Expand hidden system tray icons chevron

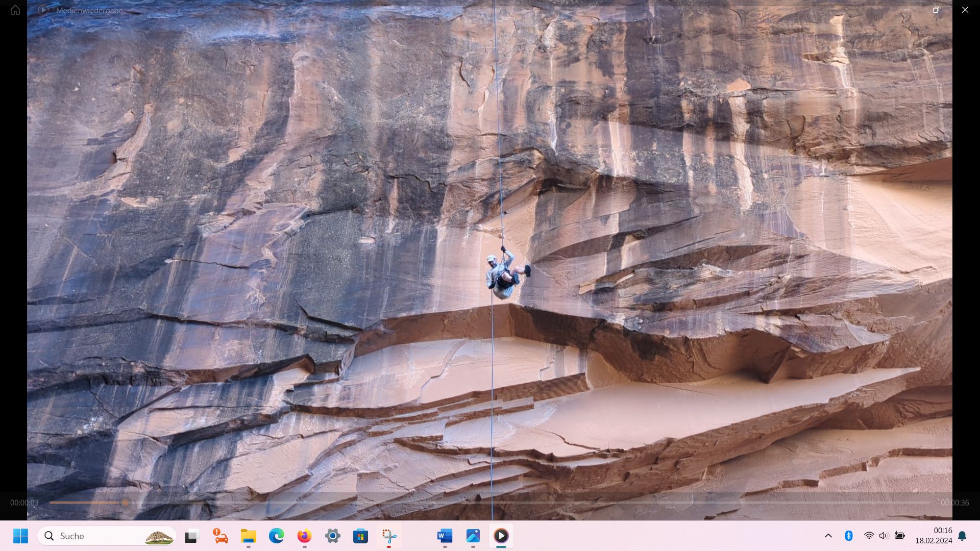pos(828,536)
